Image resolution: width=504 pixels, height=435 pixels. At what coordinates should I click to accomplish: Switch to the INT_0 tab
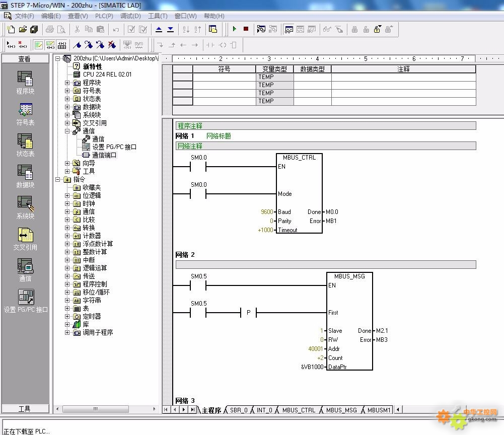point(264,410)
